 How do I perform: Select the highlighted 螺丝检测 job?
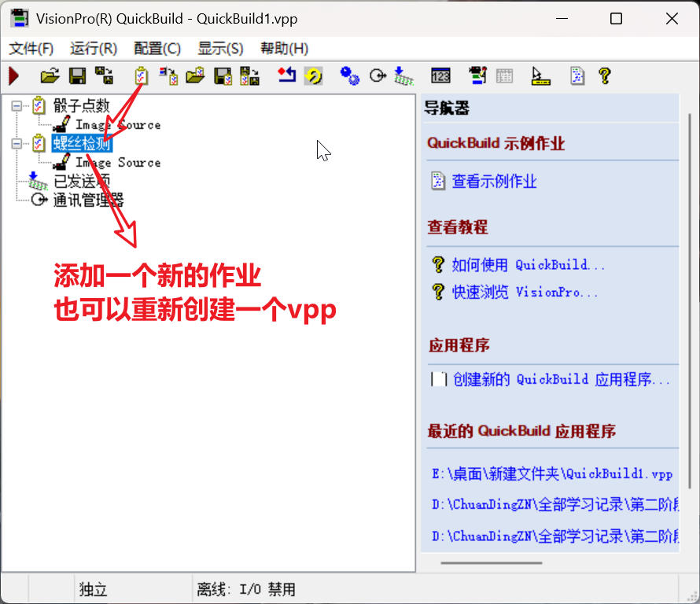82,143
